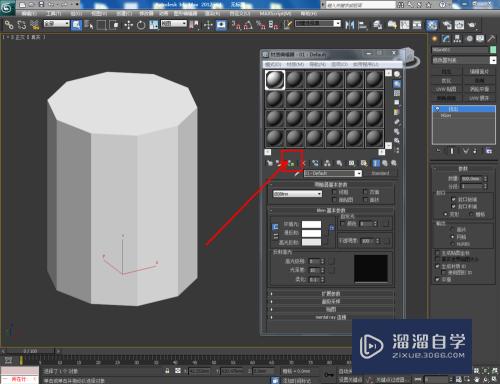Click Get Material in Material Editor
Image resolution: width=500 pixels, height=384 pixels.
[269, 163]
